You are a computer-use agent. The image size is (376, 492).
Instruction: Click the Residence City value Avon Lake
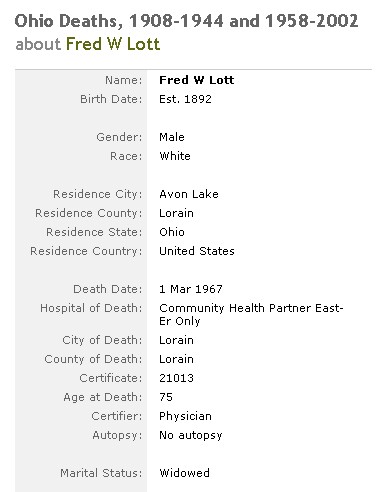(x=189, y=194)
